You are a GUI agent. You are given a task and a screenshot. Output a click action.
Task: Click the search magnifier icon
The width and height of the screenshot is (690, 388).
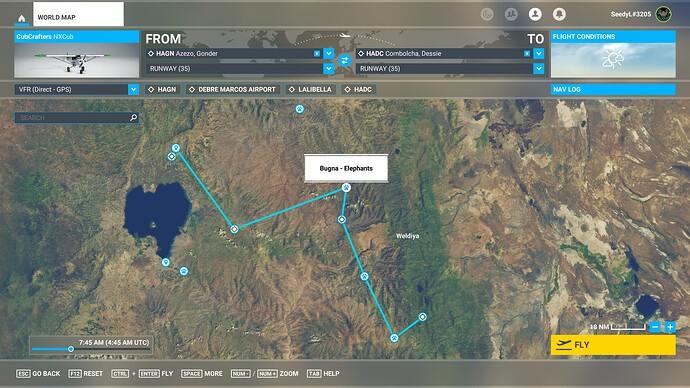coord(133,117)
